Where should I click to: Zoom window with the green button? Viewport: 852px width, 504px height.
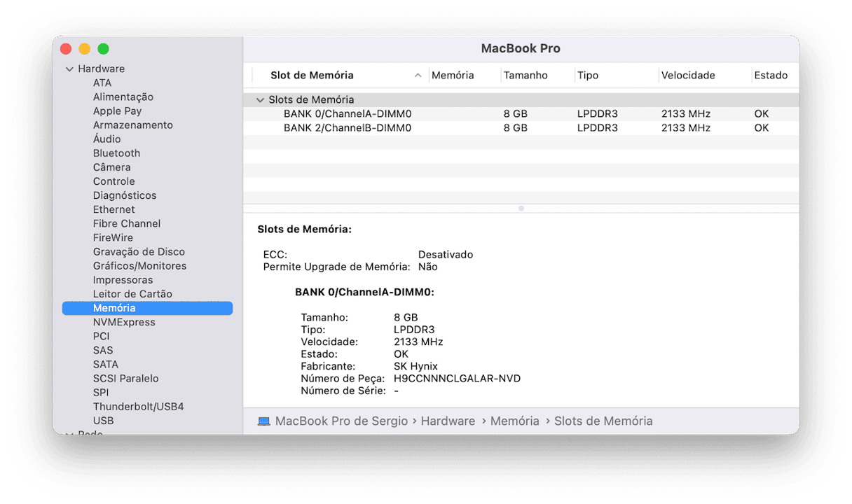[x=103, y=49]
